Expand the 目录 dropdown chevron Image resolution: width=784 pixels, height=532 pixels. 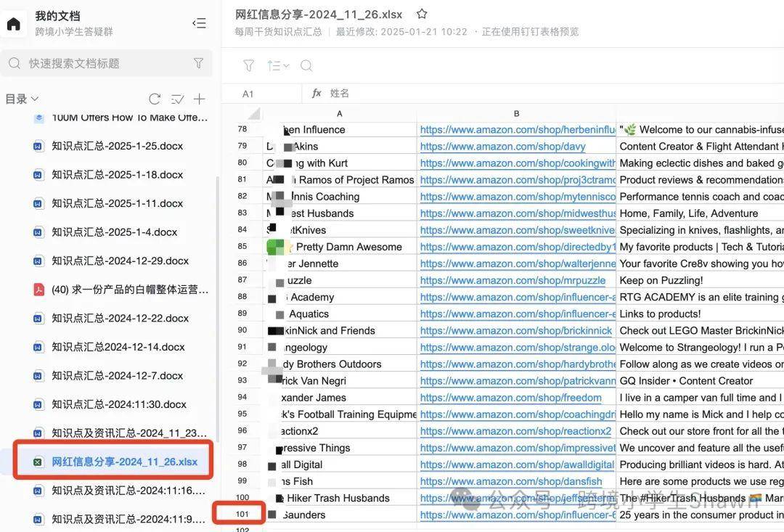(35, 99)
